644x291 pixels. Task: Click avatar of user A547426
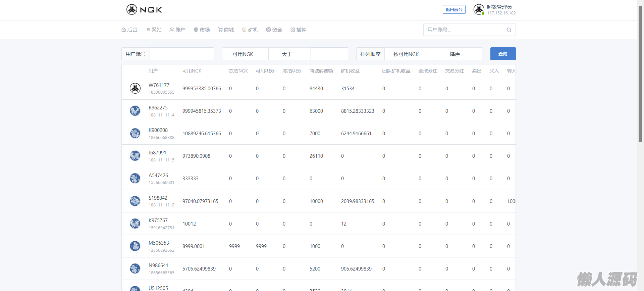tap(135, 178)
